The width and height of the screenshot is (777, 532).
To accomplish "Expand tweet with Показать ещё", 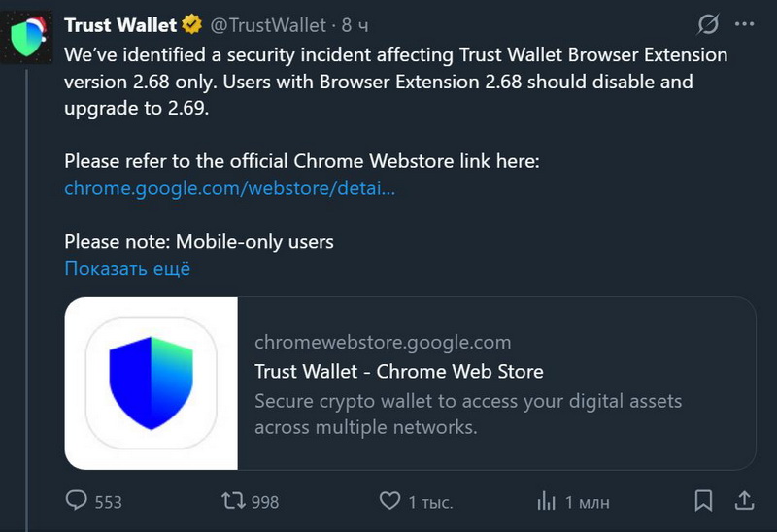I will click(127, 269).
